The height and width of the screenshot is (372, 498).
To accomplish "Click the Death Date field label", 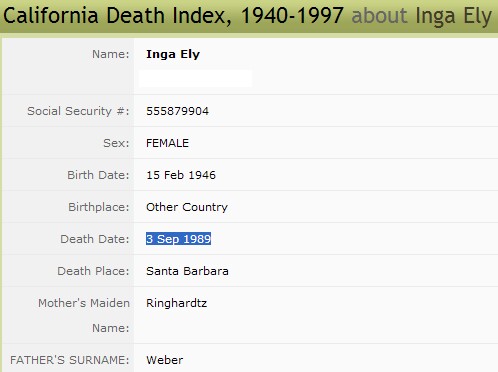I will (95, 239).
